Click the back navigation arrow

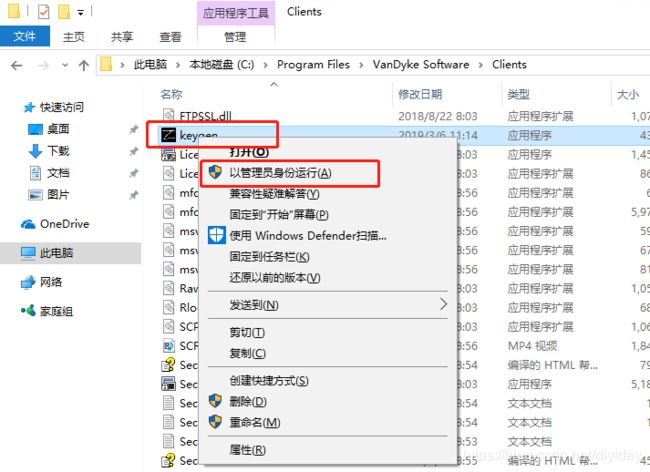17,65
